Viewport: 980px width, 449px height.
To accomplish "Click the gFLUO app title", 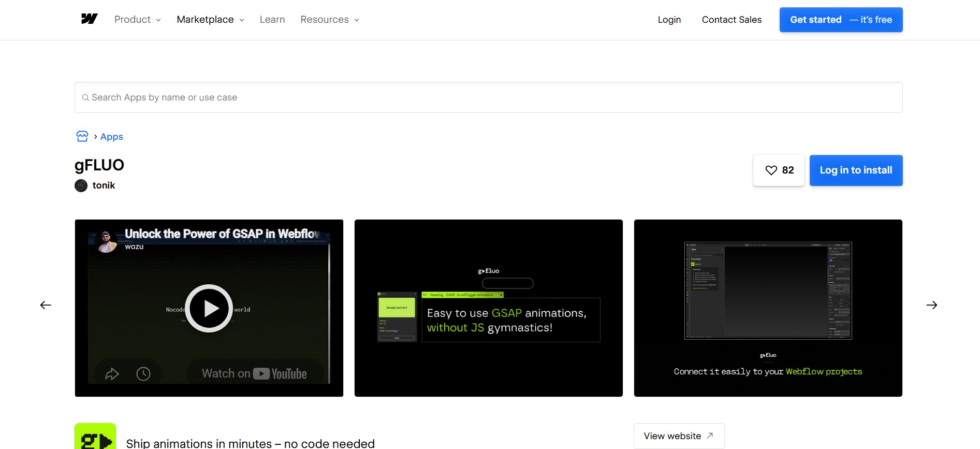I will coord(99,165).
